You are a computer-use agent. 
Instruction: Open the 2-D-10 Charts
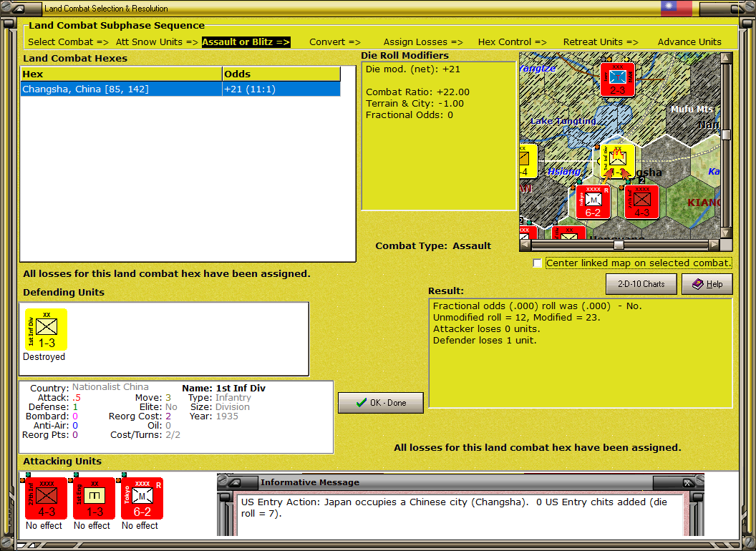click(641, 284)
